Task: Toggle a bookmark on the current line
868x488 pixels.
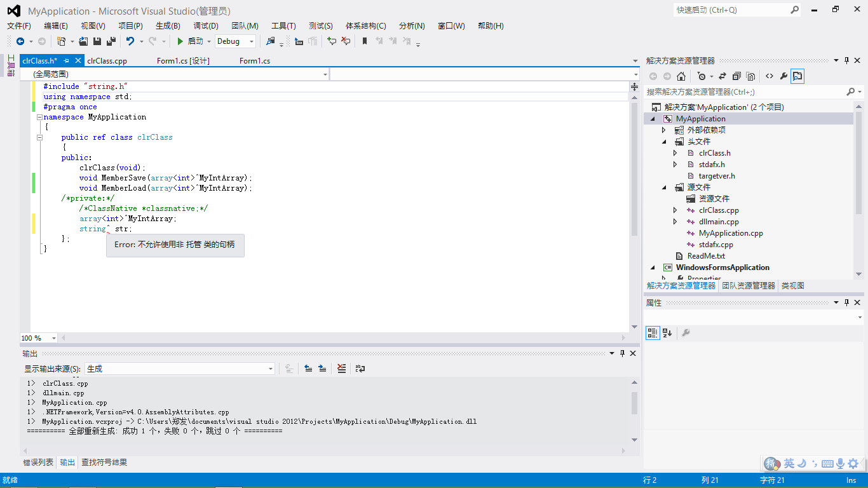Action: 365,41
